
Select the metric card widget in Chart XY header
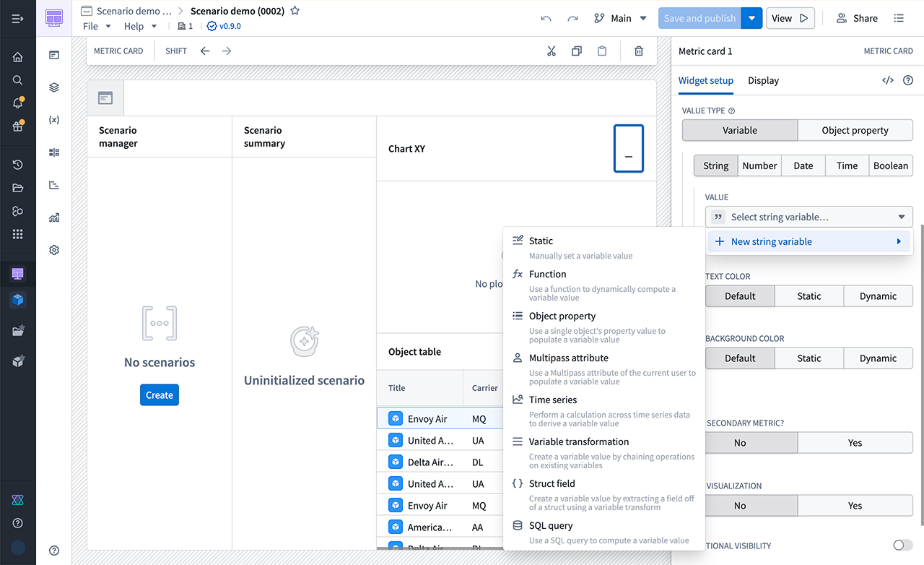[x=628, y=149]
